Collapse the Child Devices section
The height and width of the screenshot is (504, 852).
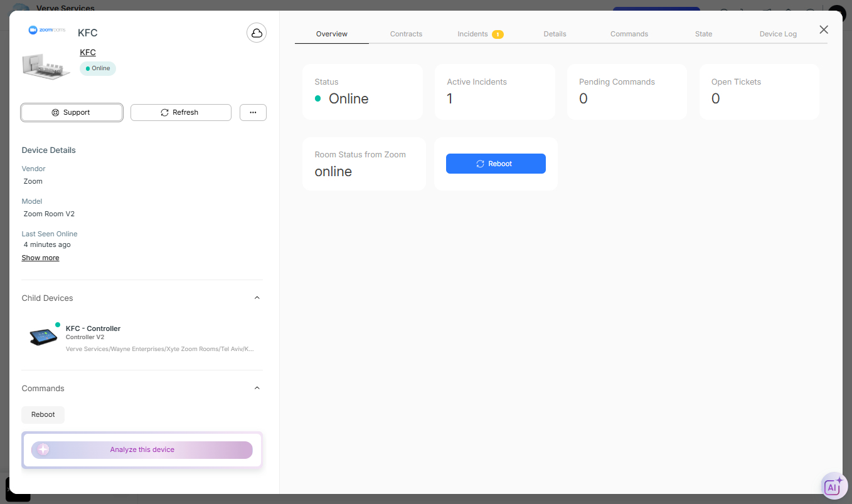(x=257, y=298)
